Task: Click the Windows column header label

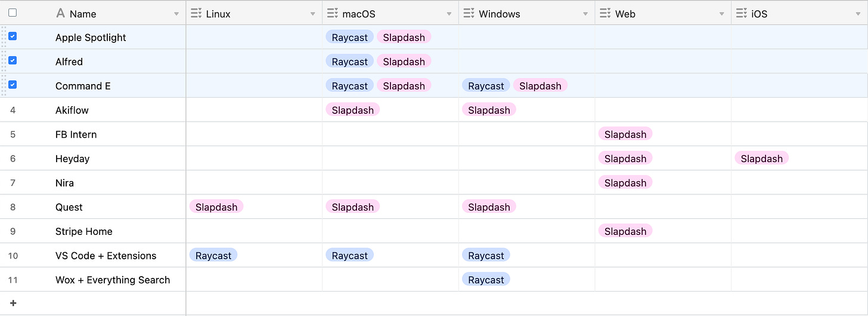Action: (500, 14)
